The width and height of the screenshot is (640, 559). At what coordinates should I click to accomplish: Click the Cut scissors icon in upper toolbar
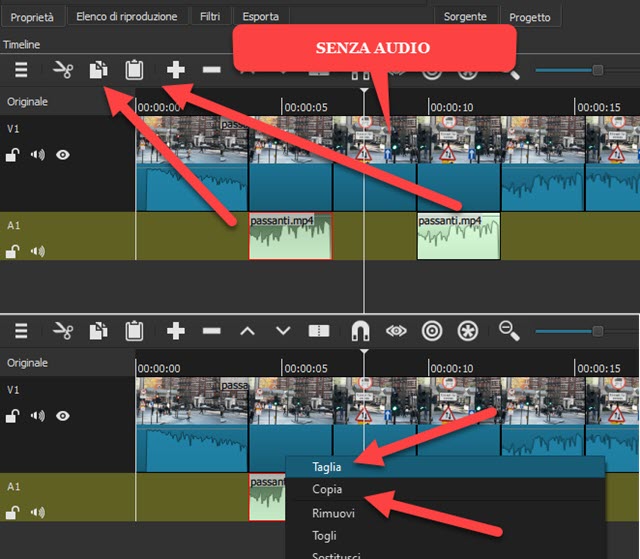(63, 70)
